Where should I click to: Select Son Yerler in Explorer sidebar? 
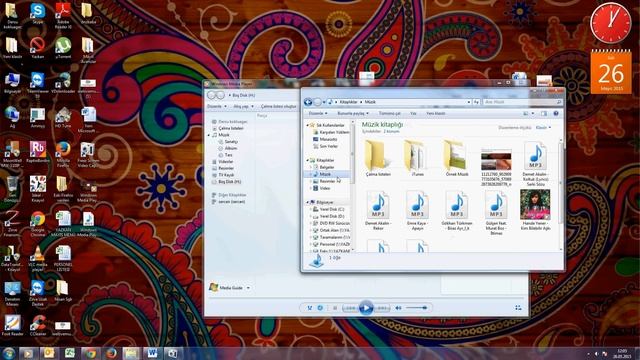(x=325, y=146)
